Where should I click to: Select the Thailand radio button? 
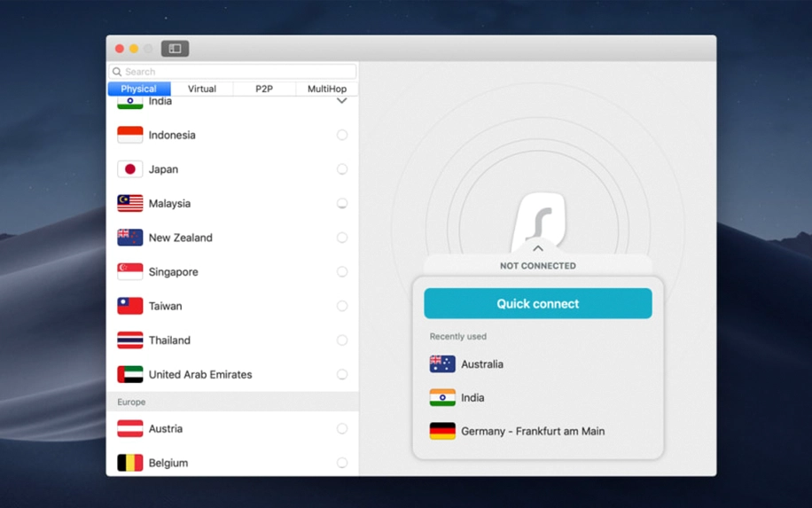click(x=342, y=340)
